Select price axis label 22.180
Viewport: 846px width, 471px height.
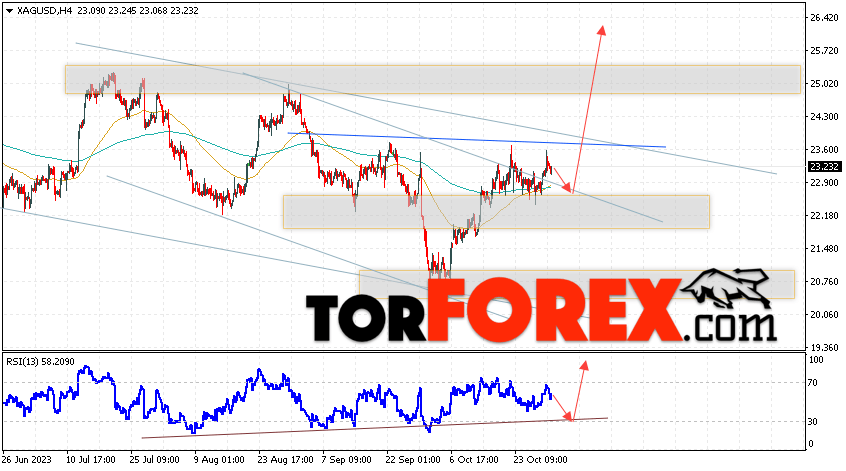click(x=824, y=216)
